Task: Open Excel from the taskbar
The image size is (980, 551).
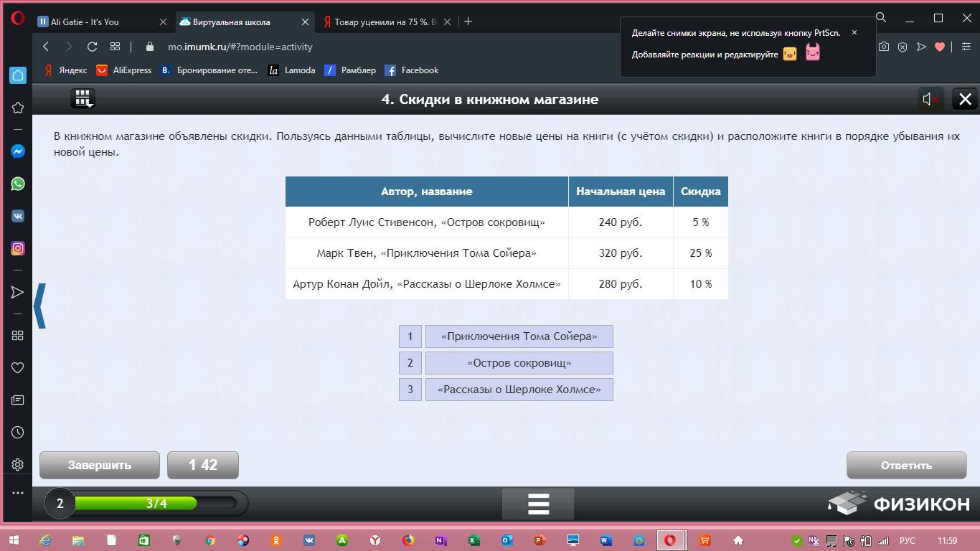Action: click(473, 540)
